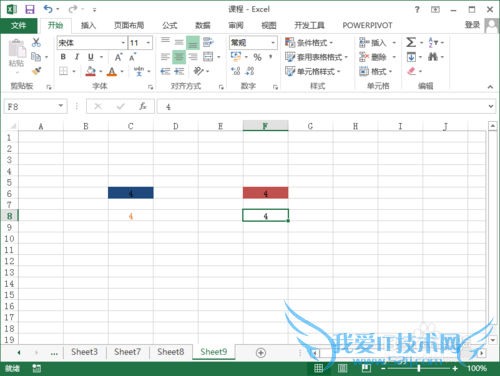Open the Help question mark
The width and height of the screenshot is (500, 376).
pos(417,9)
